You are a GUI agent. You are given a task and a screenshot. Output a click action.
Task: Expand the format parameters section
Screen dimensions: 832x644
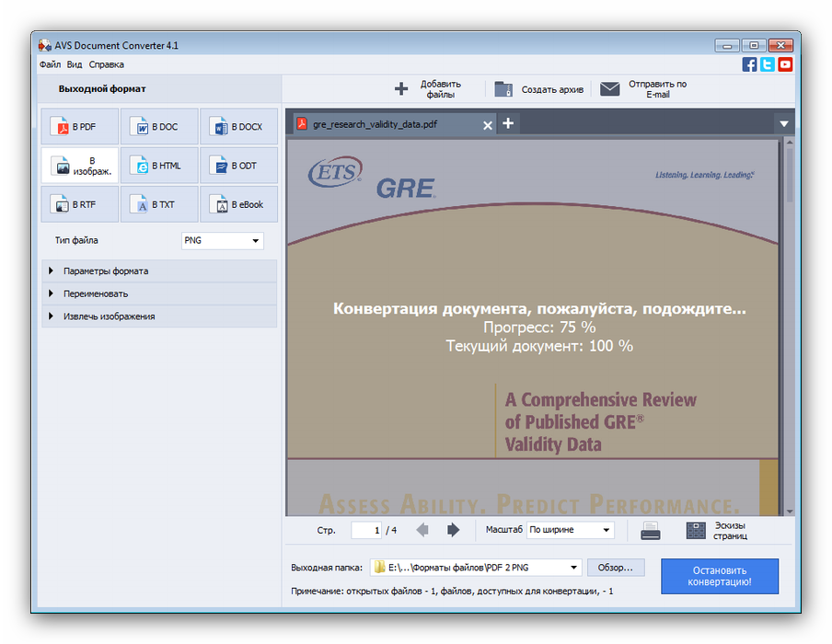click(159, 271)
